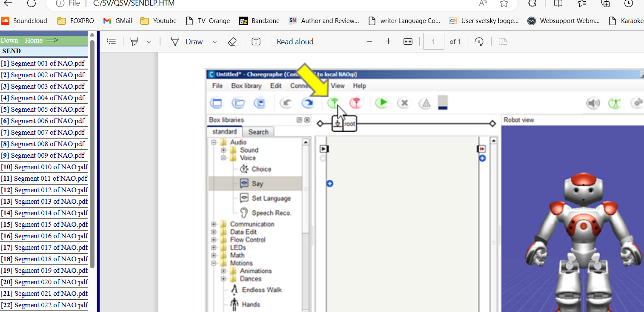
Task: Activate the Erase tool in PDF toolbar
Action: 232,41
